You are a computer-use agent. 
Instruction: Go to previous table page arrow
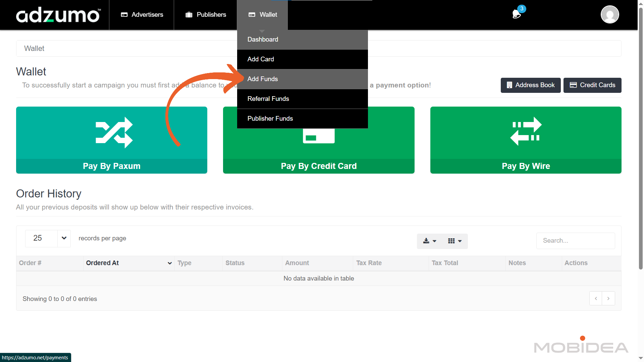pos(596,298)
